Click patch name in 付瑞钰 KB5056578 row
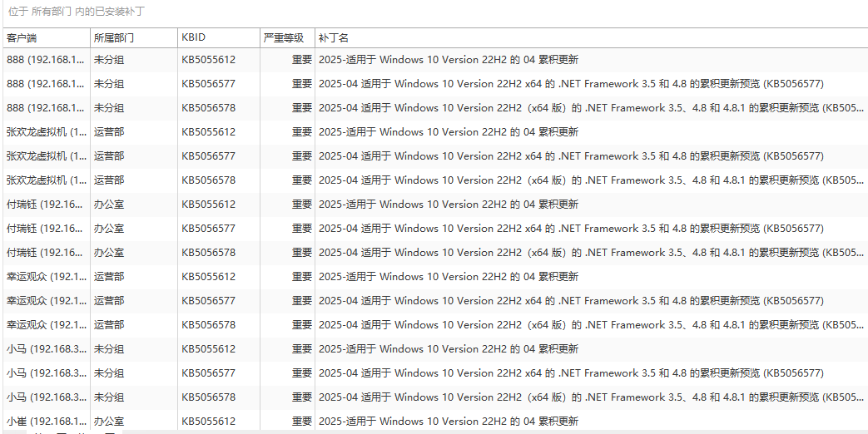This screenshot has height=434, width=868. (591, 253)
